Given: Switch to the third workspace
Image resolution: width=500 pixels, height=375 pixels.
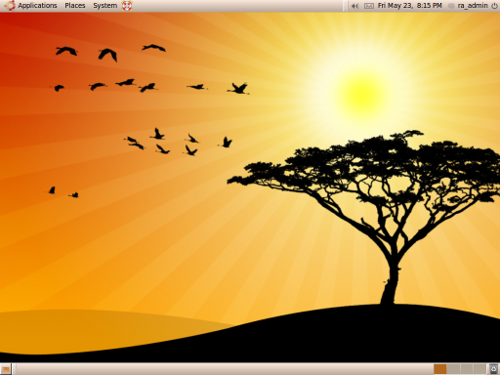Looking at the screenshot, I should 466,369.
